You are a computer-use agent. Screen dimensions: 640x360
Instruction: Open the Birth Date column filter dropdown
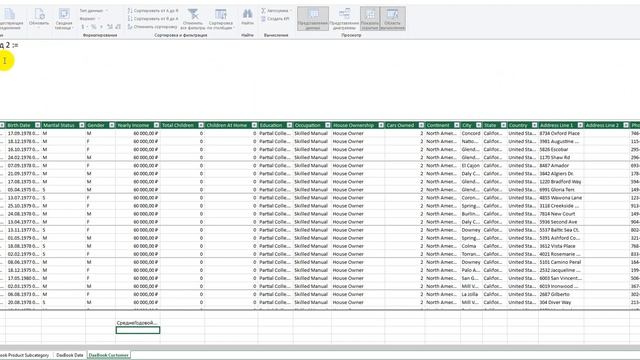coord(38,125)
